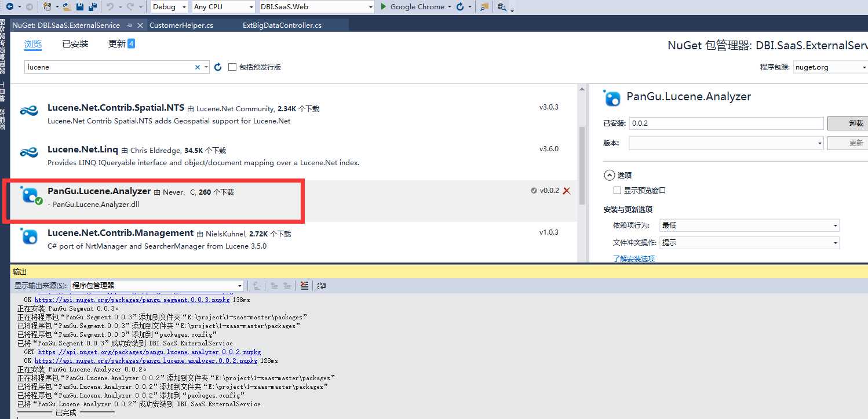The width and height of the screenshot is (868, 419).
Task: Click the v0.0.2 version label of PanGu
Action: (549, 191)
